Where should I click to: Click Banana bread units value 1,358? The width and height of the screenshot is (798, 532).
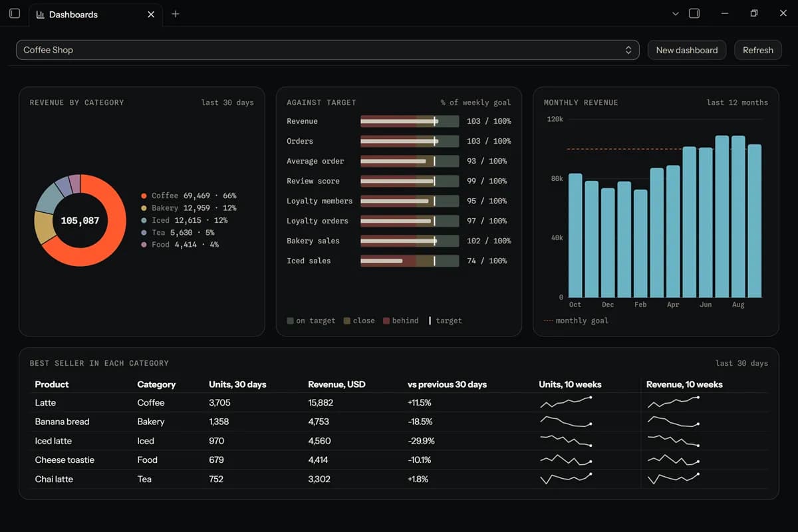tap(219, 422)
